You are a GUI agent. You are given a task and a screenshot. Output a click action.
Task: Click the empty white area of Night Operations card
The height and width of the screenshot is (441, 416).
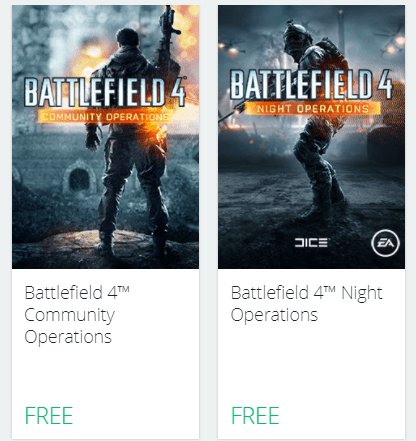[311, 363]
